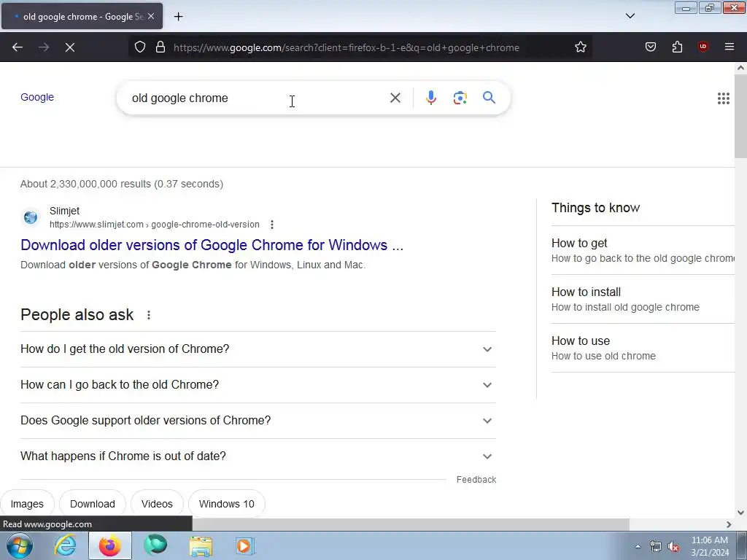This screenshot has width=747, height=560.
Task: Stop loading the page with the X button
Action: coord(70,47)
